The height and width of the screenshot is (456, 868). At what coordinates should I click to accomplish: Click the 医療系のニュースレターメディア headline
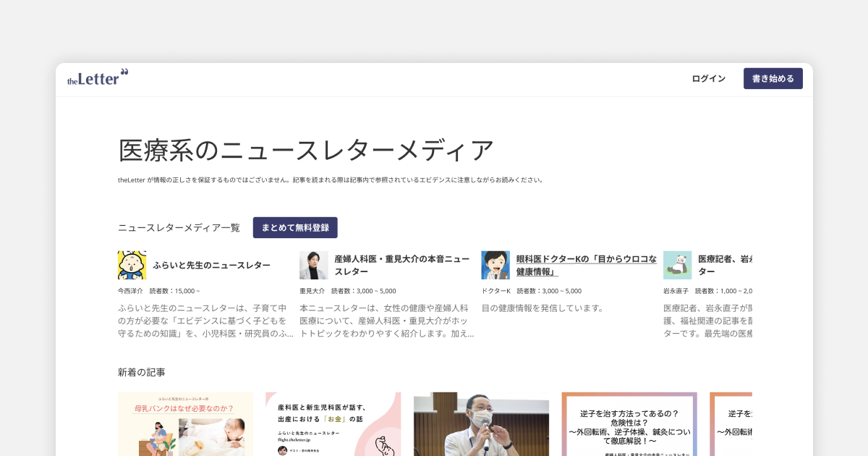pos(307,150)
